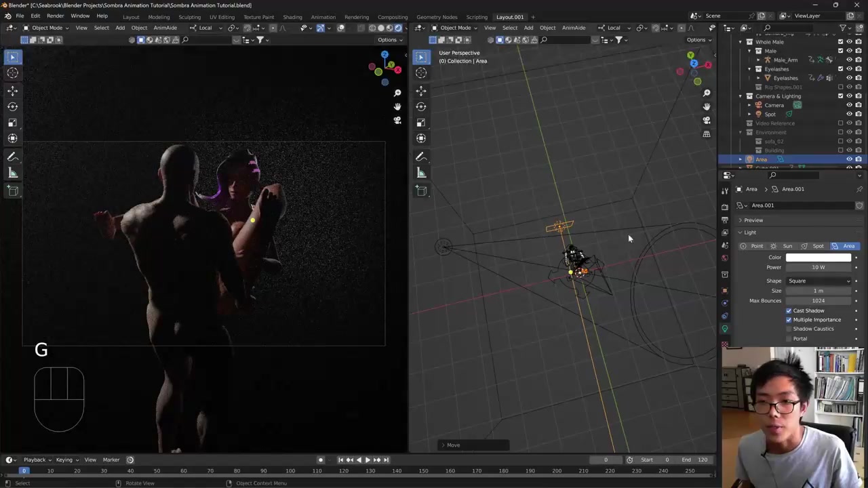
Task: Click the pan hand icon in left viewport
Action: tap(397, 106)
